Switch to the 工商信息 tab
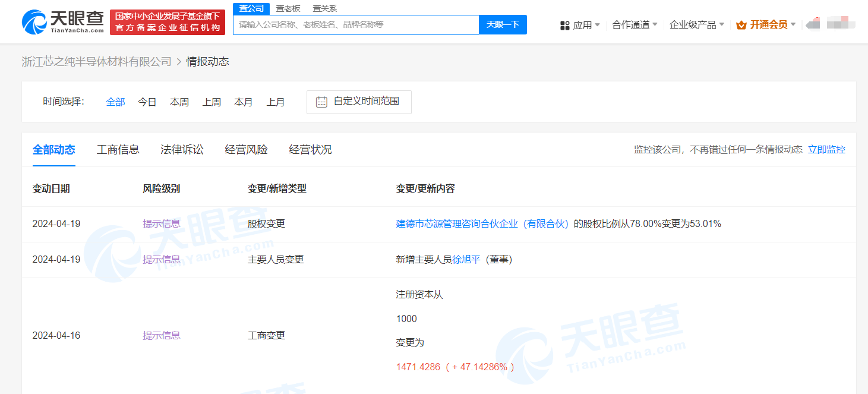The image size is (868, 394). tap(118, 150)
